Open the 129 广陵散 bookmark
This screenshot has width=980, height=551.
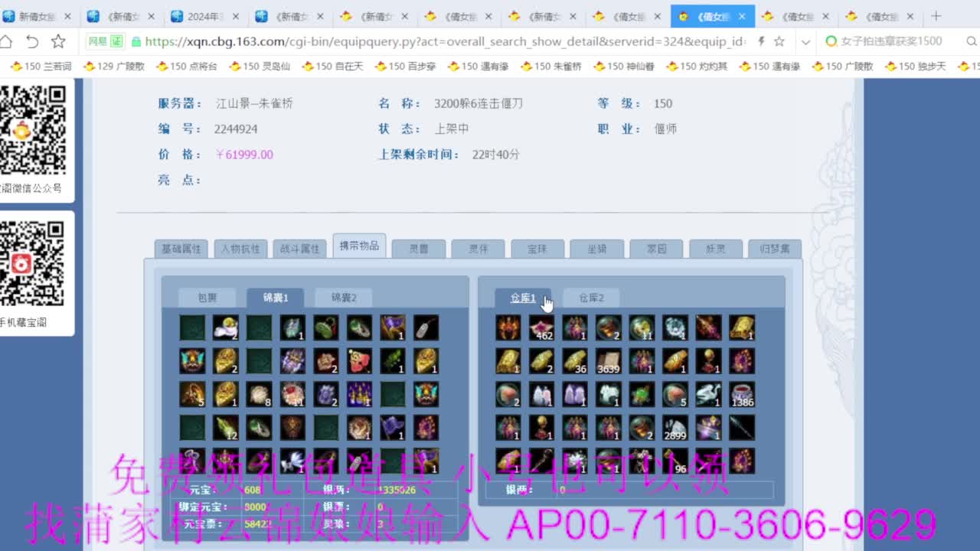tap(113, 67)
